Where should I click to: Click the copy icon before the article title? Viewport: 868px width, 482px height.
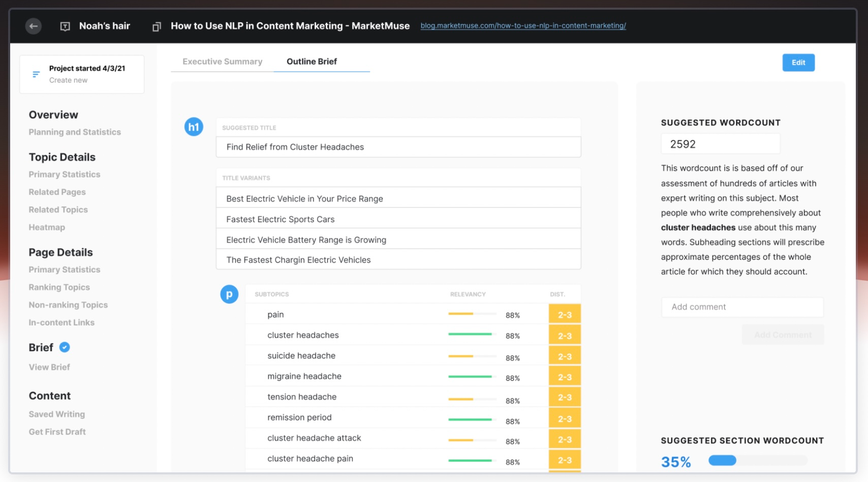tap(157, 26)
